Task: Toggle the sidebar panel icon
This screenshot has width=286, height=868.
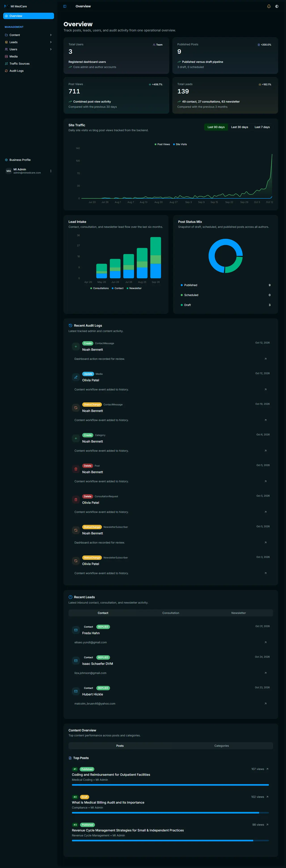Action: coord(65,6)
